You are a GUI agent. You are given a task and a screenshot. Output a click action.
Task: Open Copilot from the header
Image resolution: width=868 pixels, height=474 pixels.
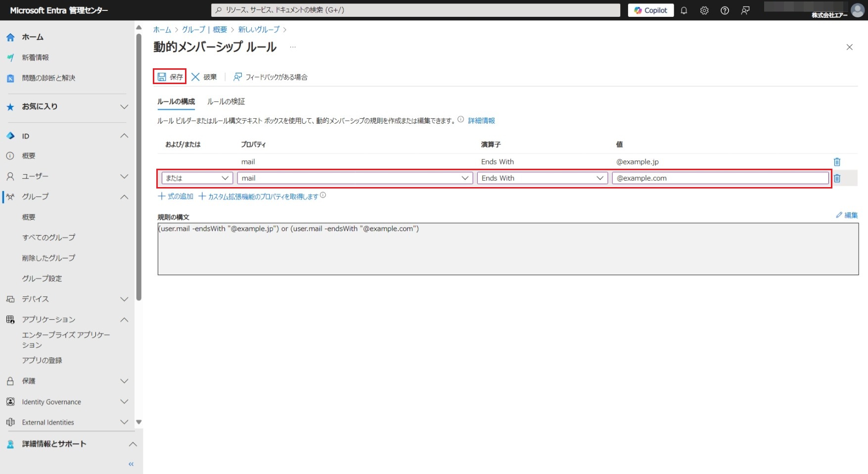(x=650, y=10)
